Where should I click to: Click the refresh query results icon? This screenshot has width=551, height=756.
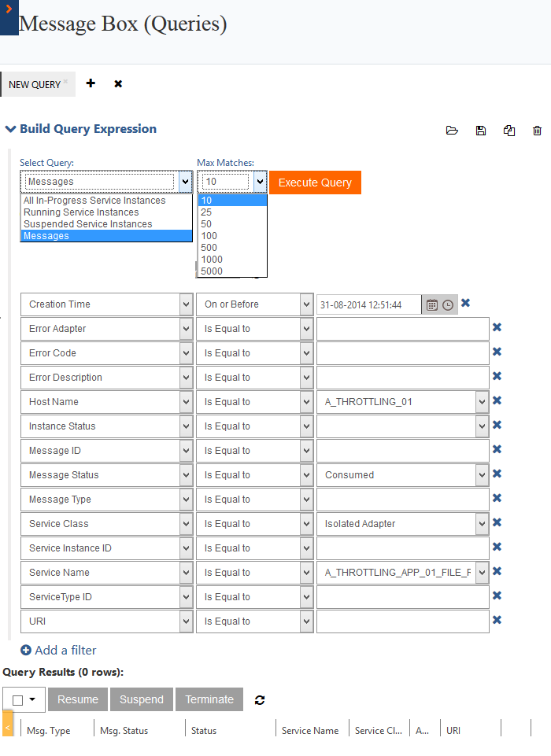[260, 699]
